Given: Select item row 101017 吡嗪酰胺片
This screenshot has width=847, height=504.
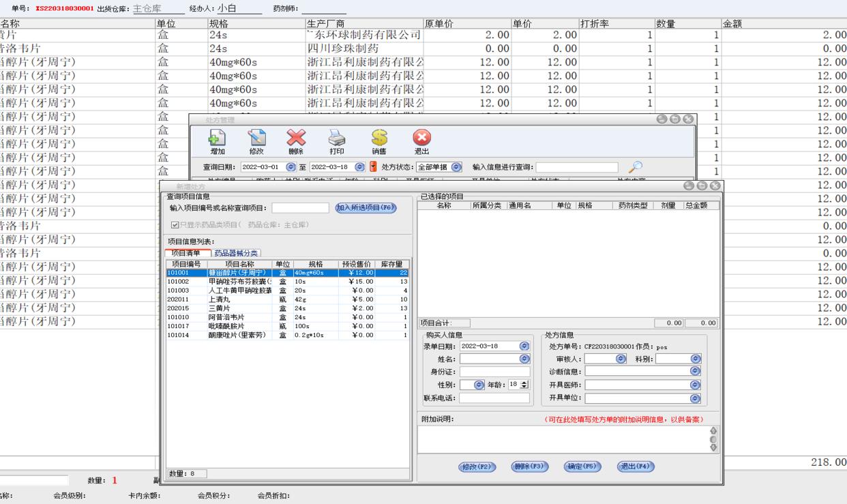Looking at the screenshot, I should tap(288, 326).
